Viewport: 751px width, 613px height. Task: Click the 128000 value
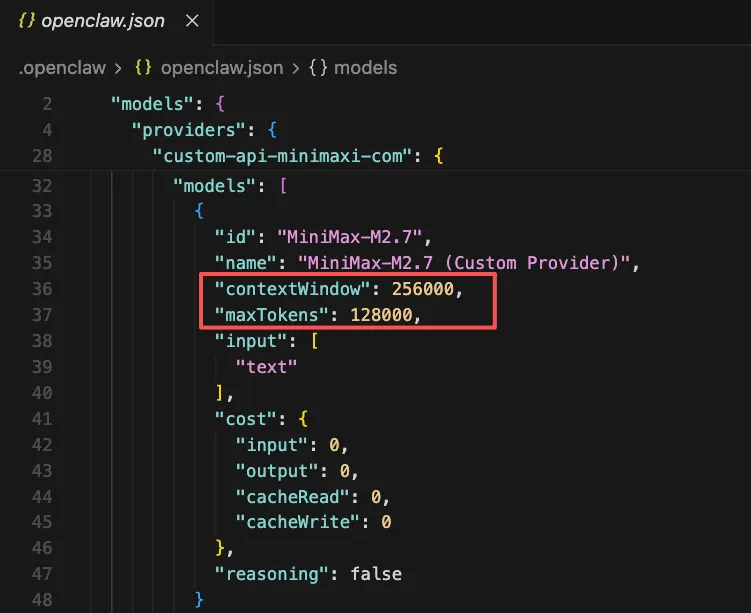[381, 315]
